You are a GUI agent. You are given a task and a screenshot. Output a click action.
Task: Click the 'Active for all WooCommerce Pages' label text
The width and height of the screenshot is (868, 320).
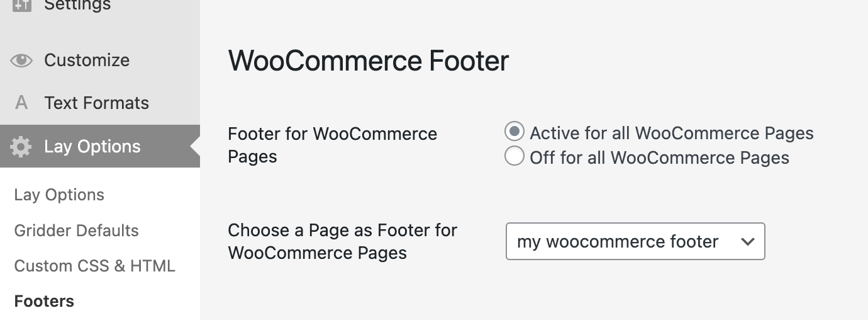click(671, 133)
